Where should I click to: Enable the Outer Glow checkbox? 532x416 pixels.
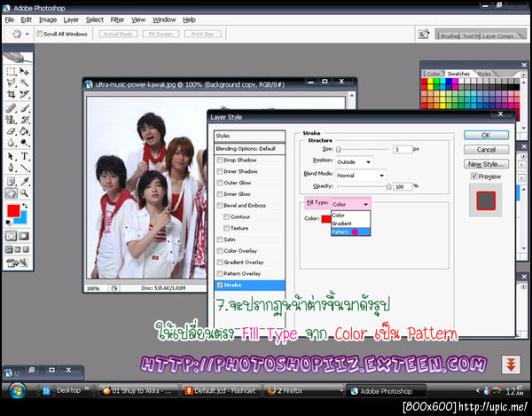(220, 183)
